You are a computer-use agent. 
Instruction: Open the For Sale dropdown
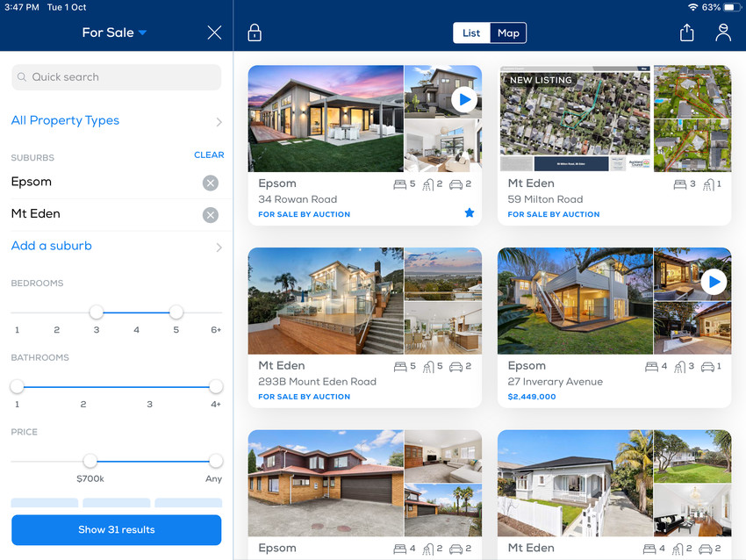114,32
